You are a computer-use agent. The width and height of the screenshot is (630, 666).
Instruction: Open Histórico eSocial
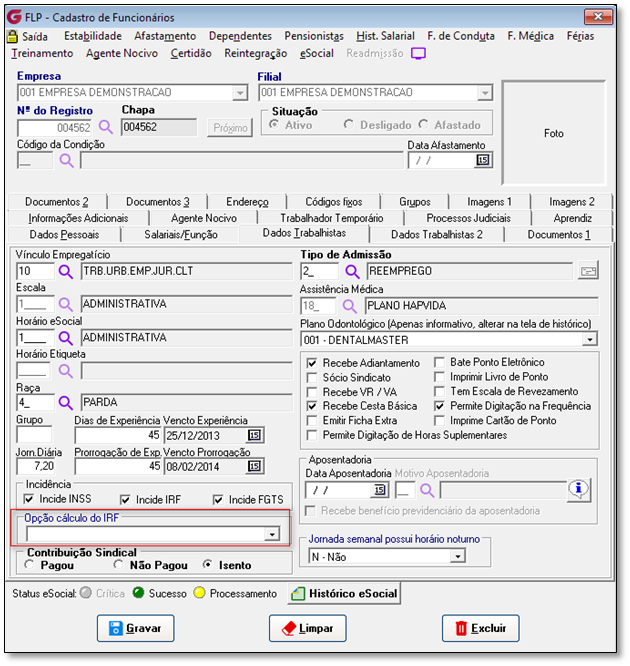pos(345,593)
